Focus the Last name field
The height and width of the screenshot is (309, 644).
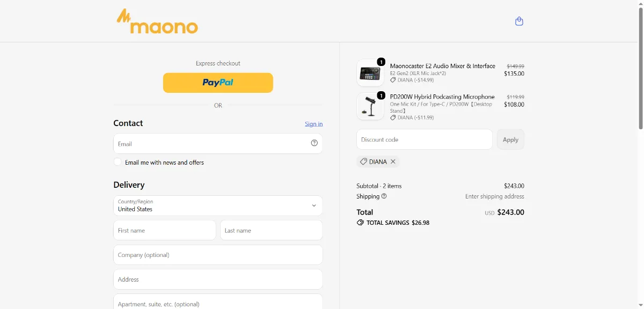click(x=272, y=230)
